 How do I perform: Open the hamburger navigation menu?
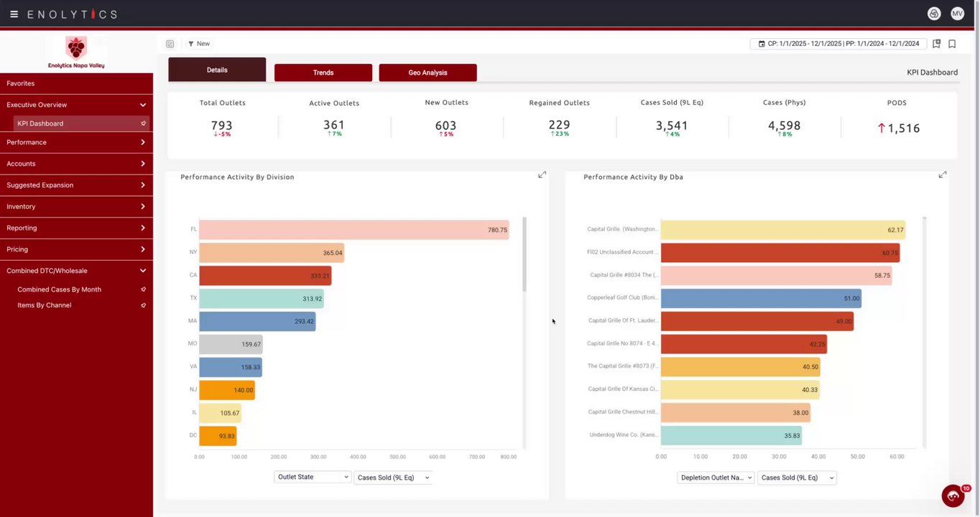coord(14,14)
